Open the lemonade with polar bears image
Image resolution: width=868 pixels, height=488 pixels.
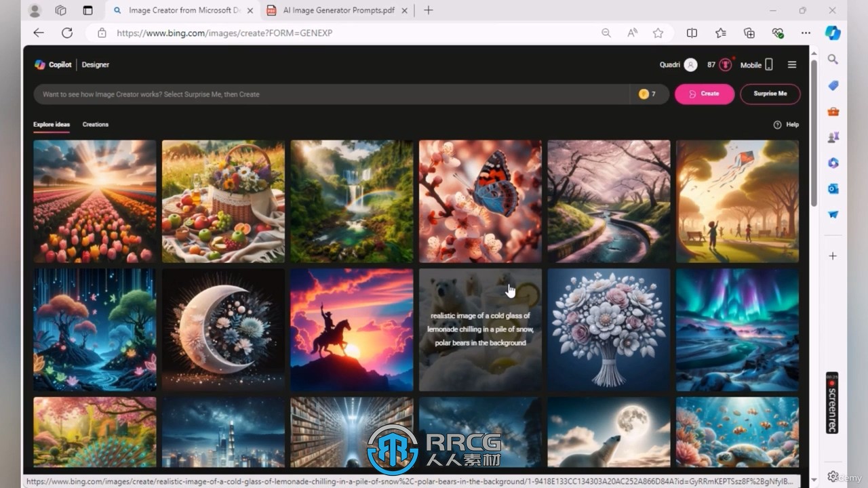pos(480,330)
